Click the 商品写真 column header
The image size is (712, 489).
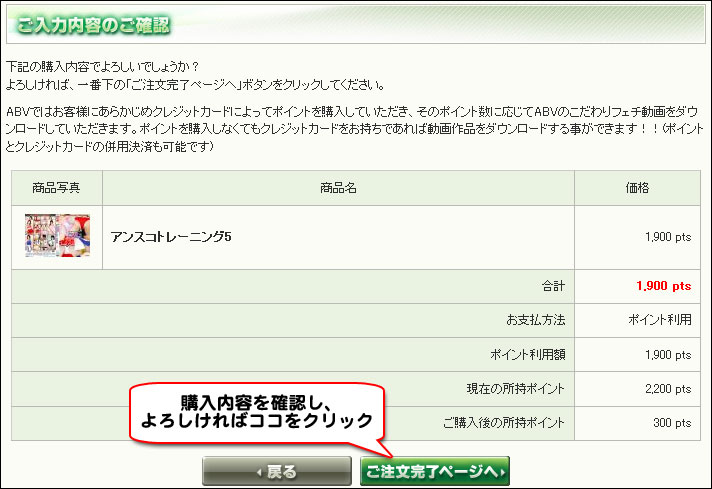pos(56,188)
